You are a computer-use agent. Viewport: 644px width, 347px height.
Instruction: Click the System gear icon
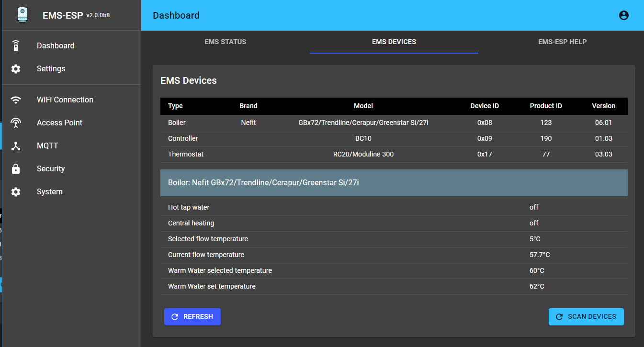click(16, 192)
